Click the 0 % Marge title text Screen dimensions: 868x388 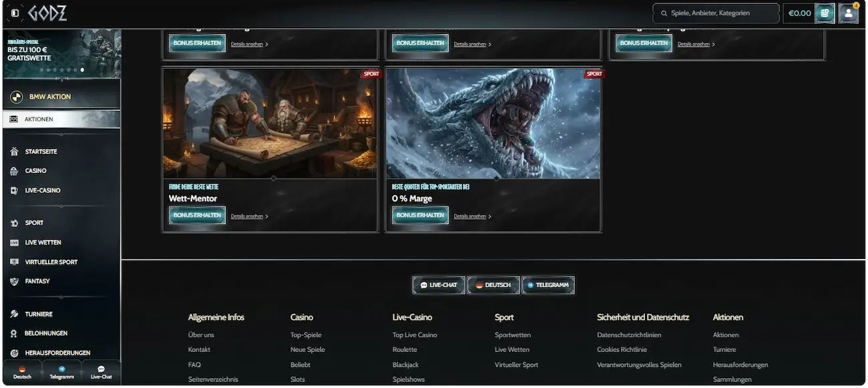pyautogui.click(x=412, y=198)
